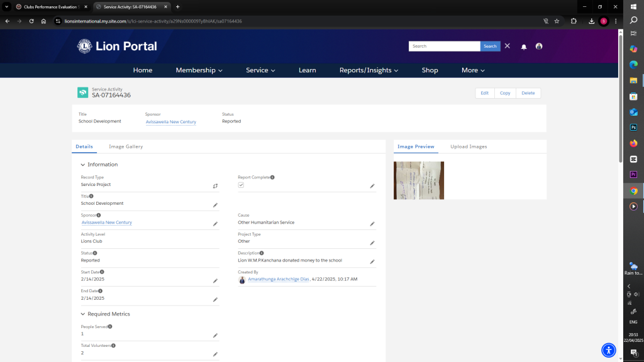Open the Shop navigation item

(x=430, y=70)
